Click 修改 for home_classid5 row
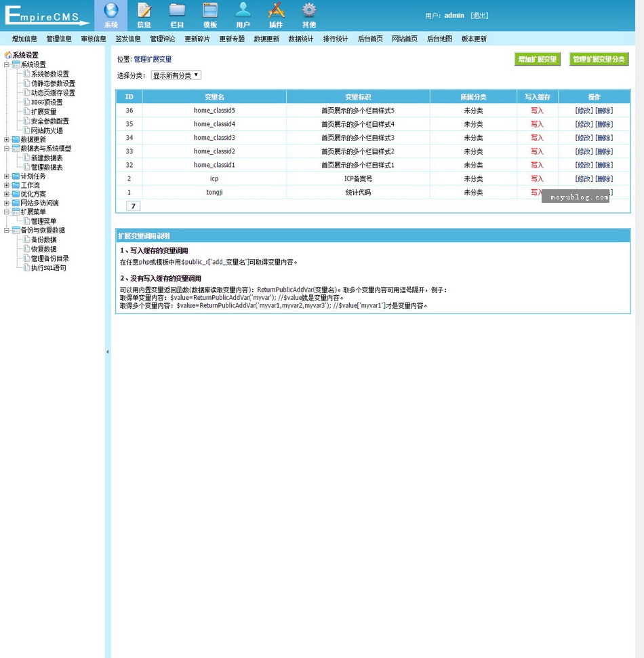The width and height of the screenshot is (644, 658). pyautogui.click(x=584, y=111)
